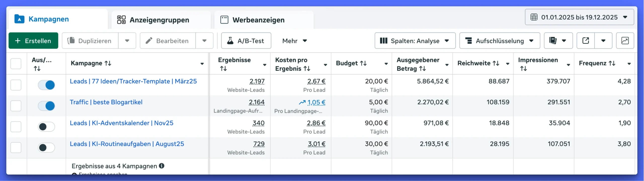Image resolution: width=644 pixels, height=181 pixels.
Task: Sort by Frequenz column arrows
Action: (x=612, y=63)
